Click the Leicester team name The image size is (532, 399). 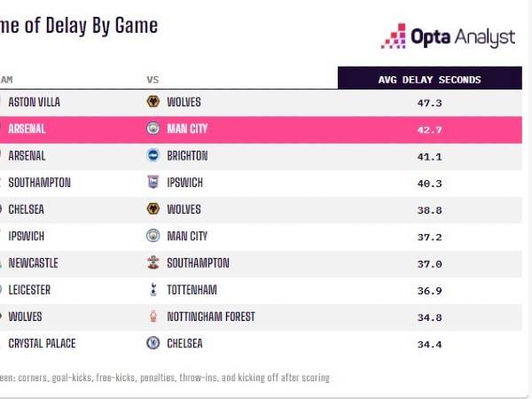coord(29,290)
